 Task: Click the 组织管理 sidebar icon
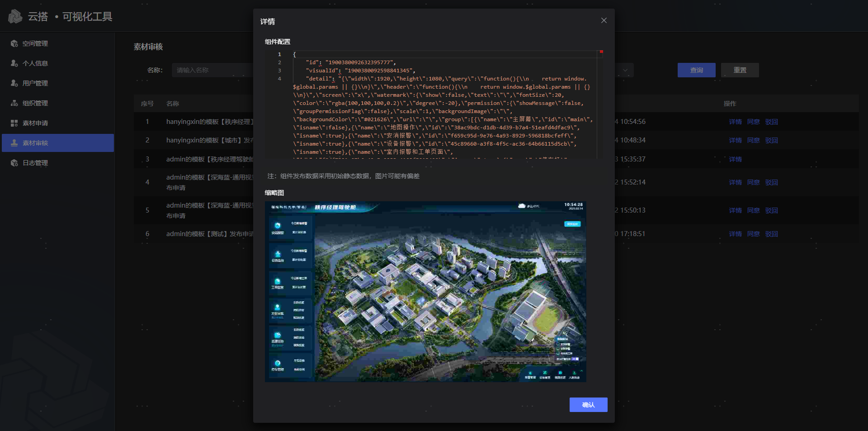click(14, 103)
